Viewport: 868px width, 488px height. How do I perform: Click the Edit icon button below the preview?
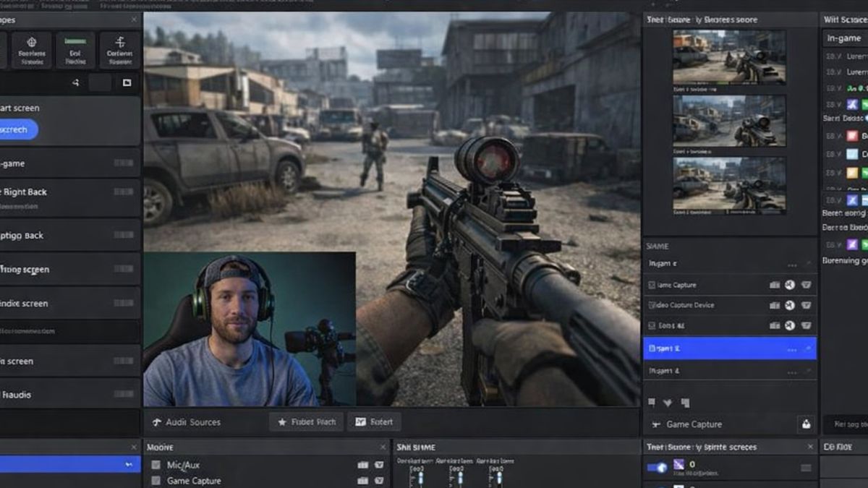point(362,421)
